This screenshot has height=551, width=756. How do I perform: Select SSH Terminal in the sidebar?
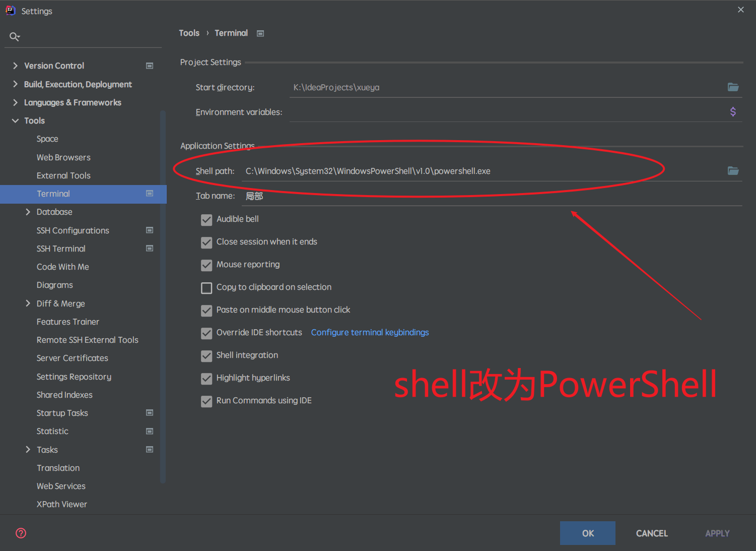(61, 249)
